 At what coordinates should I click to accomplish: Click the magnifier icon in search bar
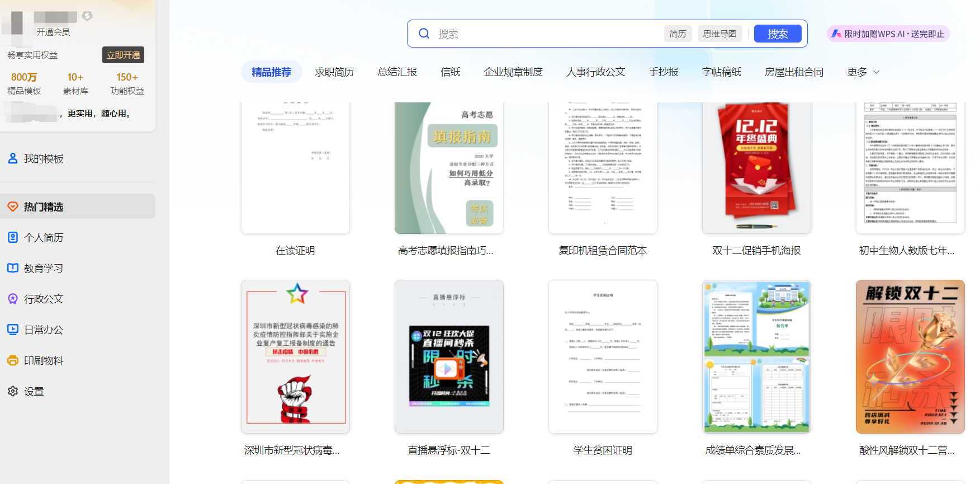(424, 34)
